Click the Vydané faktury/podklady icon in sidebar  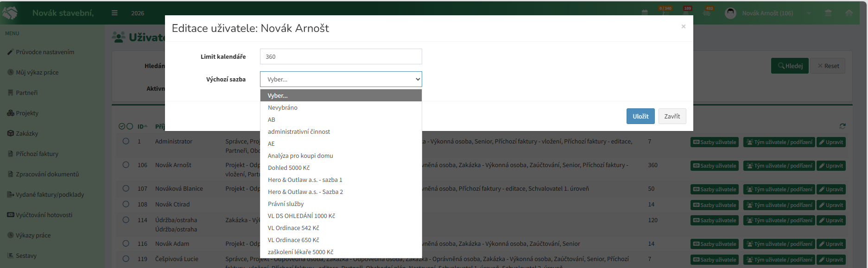[11, 195]
